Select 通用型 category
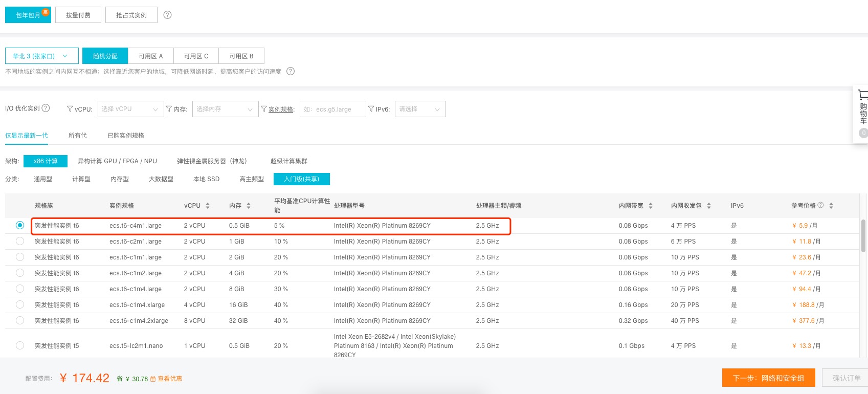This screenshot has width=868, height=394. point(43,179)
